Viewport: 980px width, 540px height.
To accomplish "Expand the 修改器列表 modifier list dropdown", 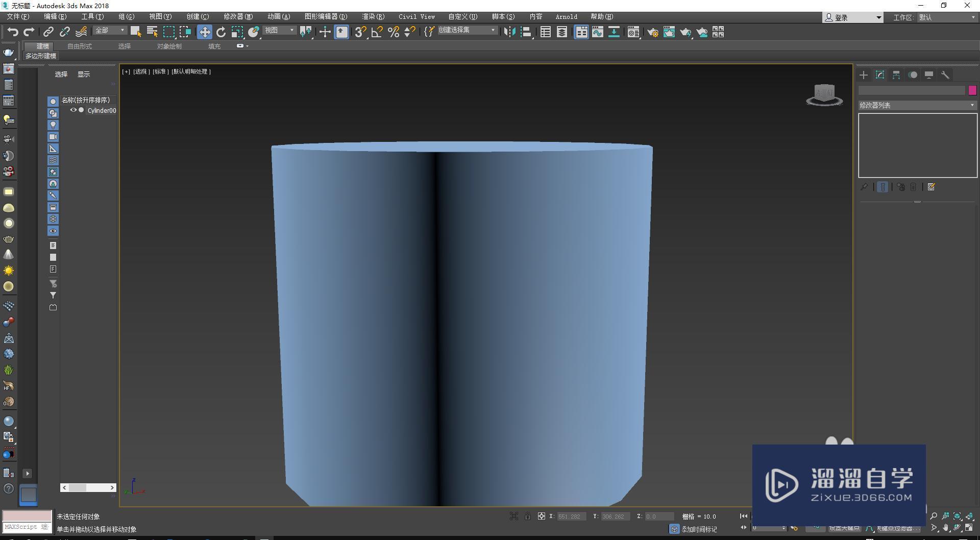I will (917, 105).
